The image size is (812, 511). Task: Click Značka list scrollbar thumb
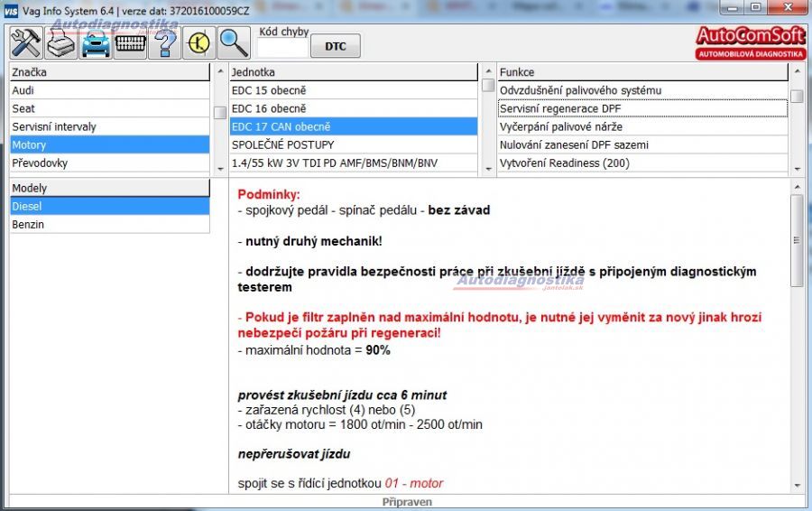point(220,113)
